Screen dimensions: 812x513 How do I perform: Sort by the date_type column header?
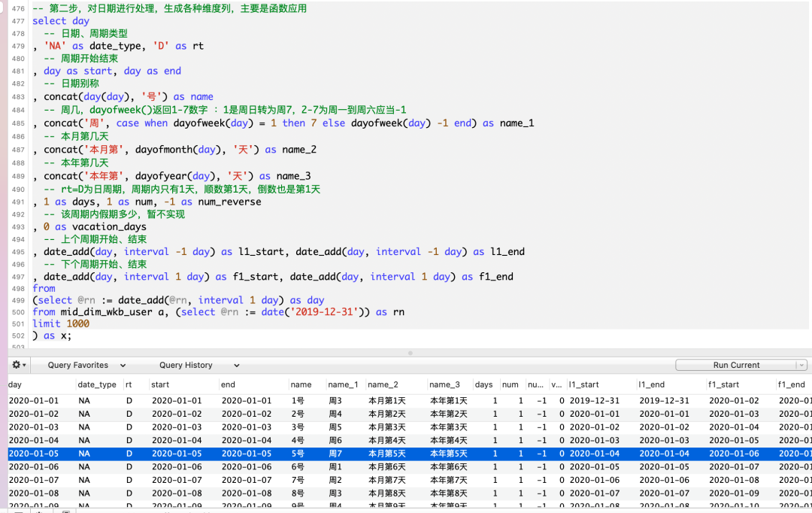pyautogui.click(x=97, y=384)
